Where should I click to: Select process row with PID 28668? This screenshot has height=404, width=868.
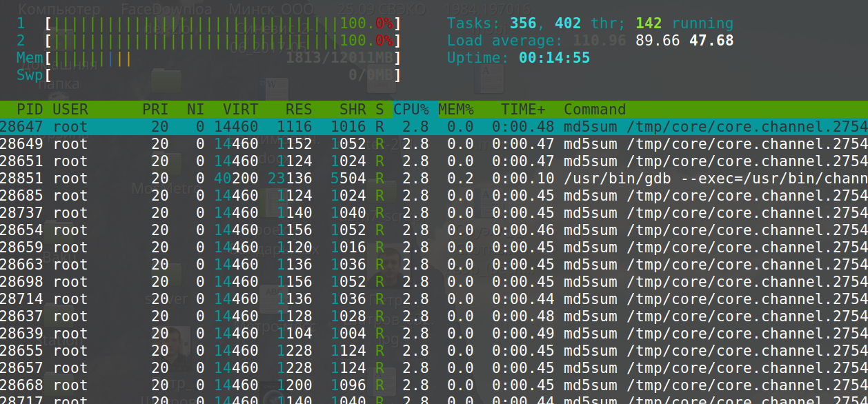(x=434, y=385)
